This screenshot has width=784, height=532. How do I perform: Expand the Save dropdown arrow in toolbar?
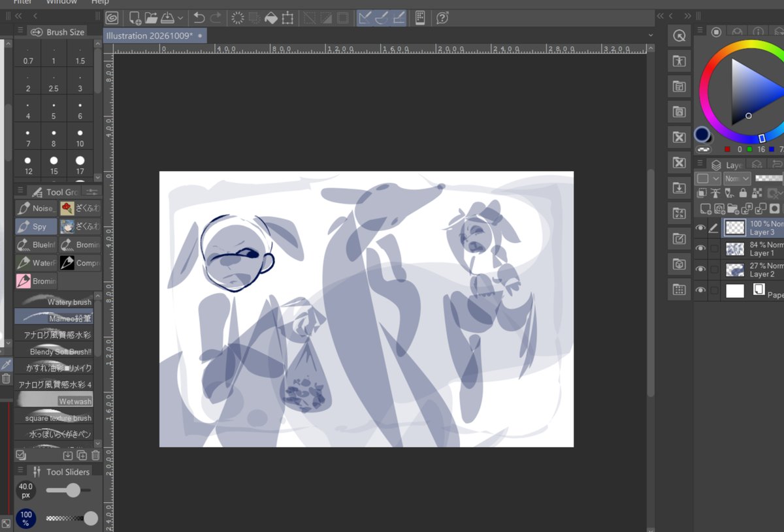click(x=180, y=19)
